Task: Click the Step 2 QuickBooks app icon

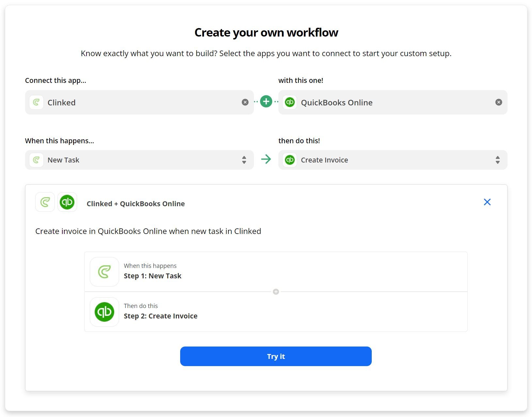Action: pos(104,312)
